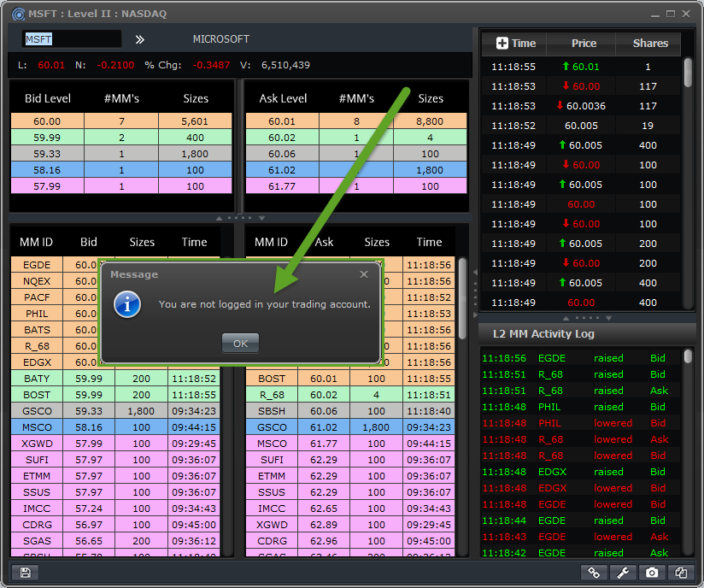Click the BATY bid row at 59.99
704x588 pixels.
coord(115,379)
